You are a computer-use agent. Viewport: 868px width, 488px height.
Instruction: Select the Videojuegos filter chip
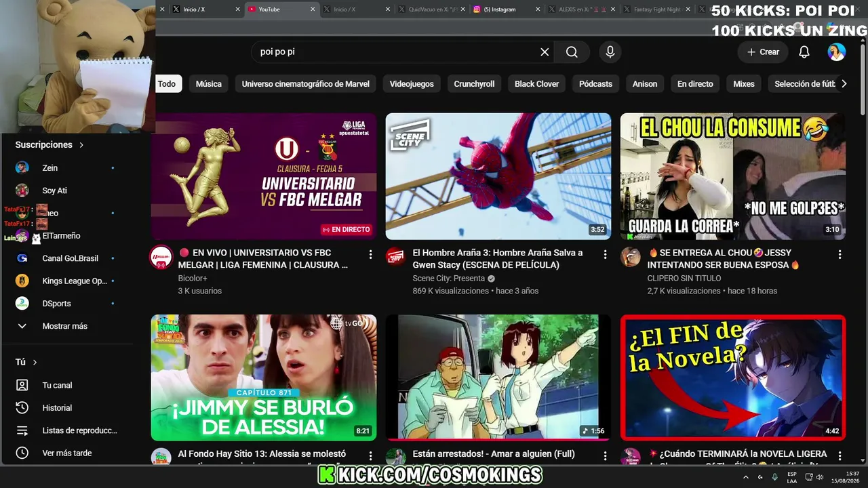tap(412, 84)
